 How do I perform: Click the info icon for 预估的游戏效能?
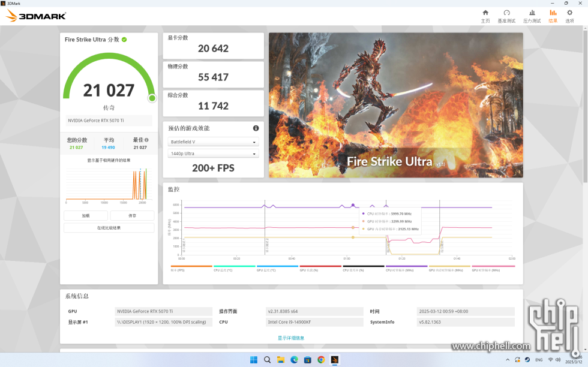256,128
